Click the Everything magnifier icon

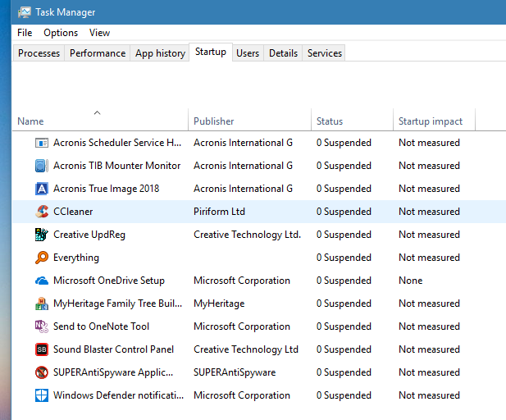click(x=42, y=258)
